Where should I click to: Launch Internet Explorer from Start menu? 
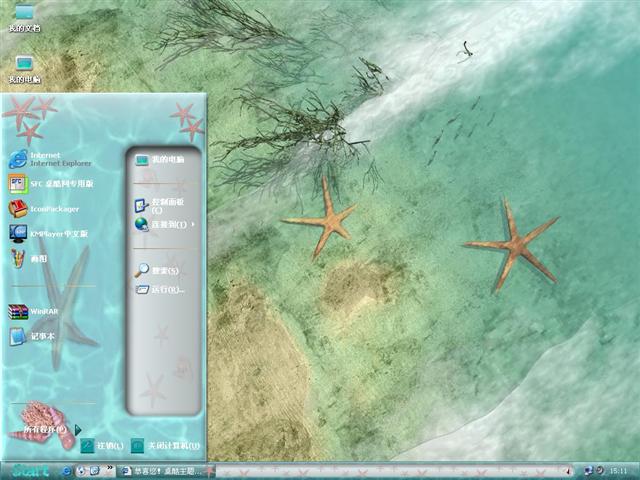pyautogui.click(x=51, y=159)
